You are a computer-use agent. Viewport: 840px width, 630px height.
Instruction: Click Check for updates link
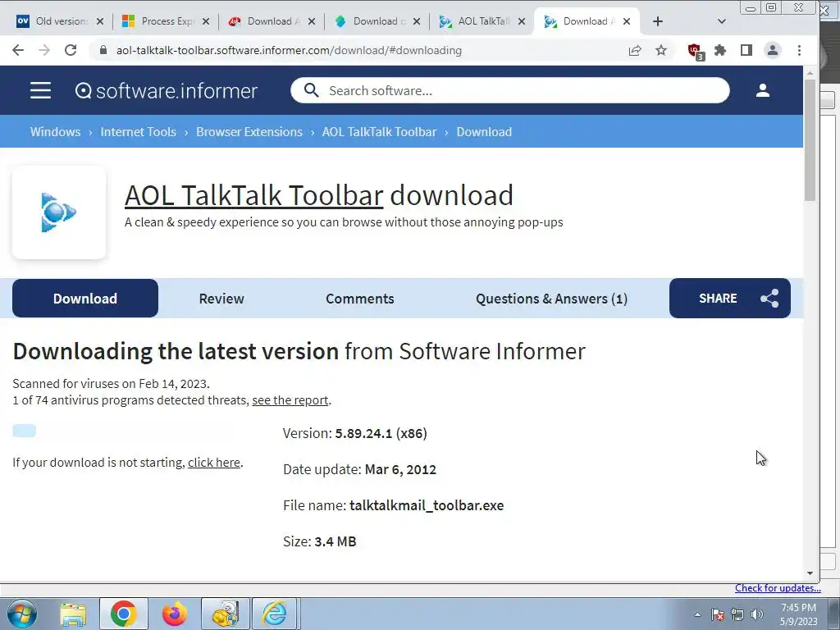click(778, 588)
